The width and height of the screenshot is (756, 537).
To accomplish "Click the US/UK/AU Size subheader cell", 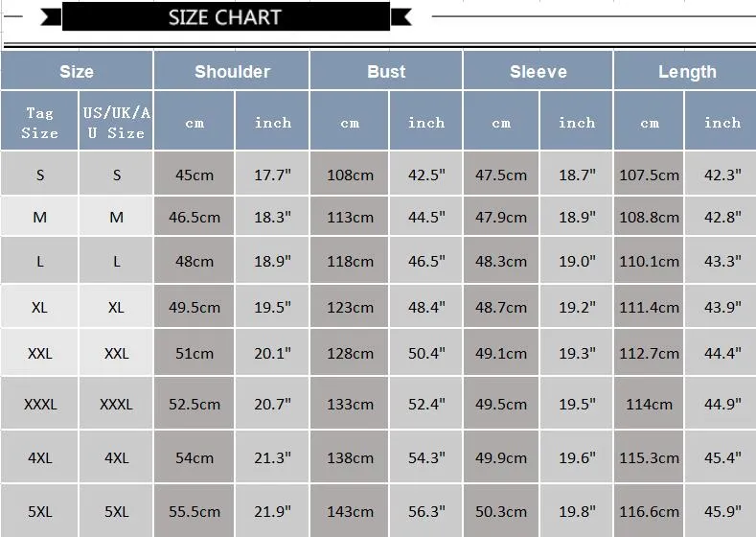I will click(x=116, y=121).
